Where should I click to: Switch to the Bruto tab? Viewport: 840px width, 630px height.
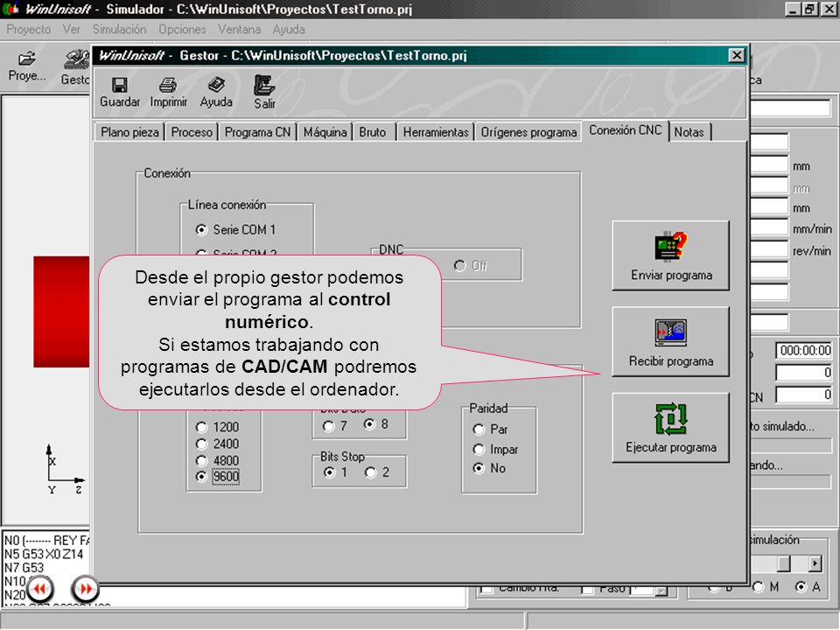[x=373, y=132]
